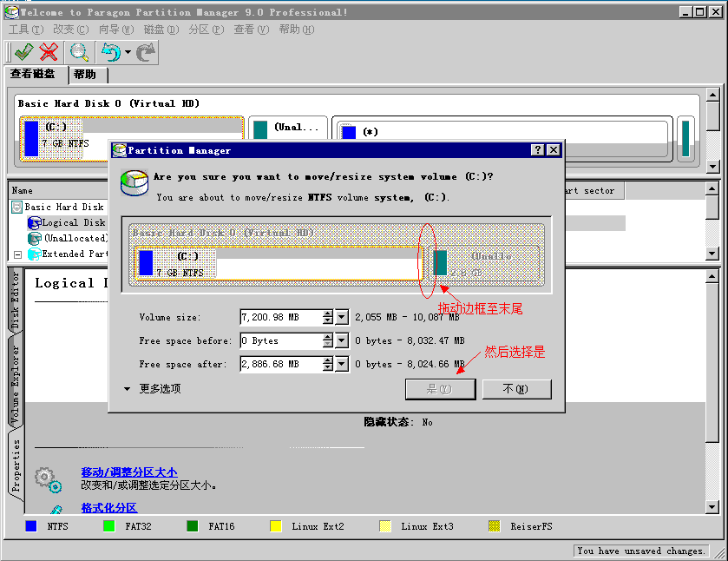
Task: Open the Volume size unit dropdown
Action: [x=342, y=318]
